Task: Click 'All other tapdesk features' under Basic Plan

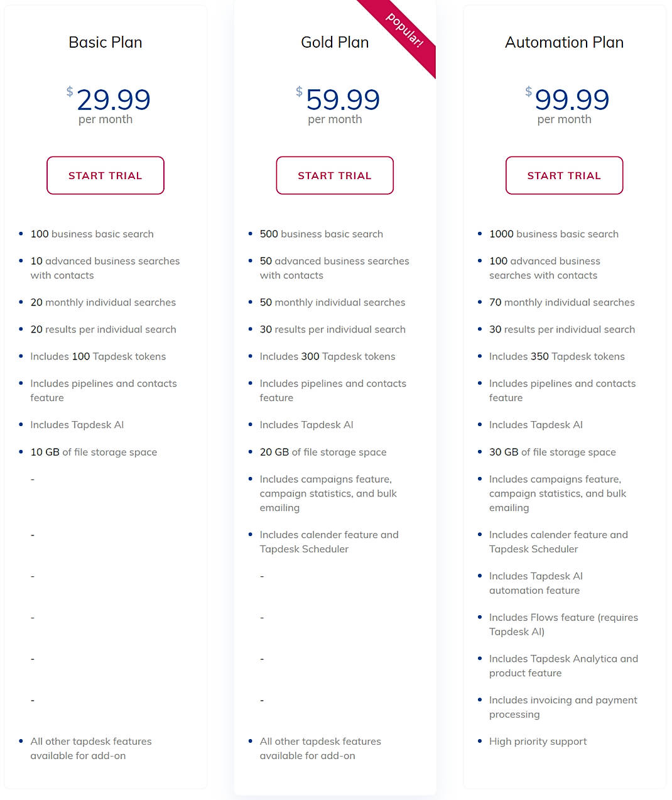Action: 90,742
